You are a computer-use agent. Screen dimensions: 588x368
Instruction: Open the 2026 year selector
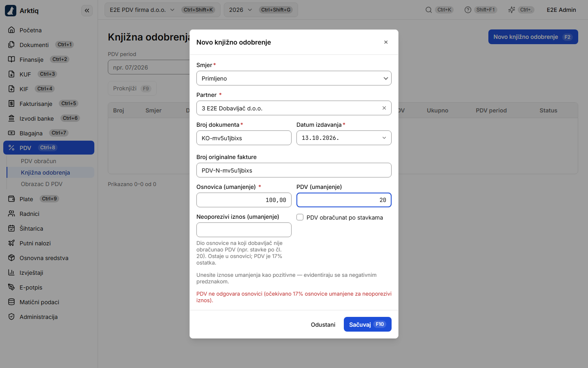pyautogui.click(x=261, y=10)
